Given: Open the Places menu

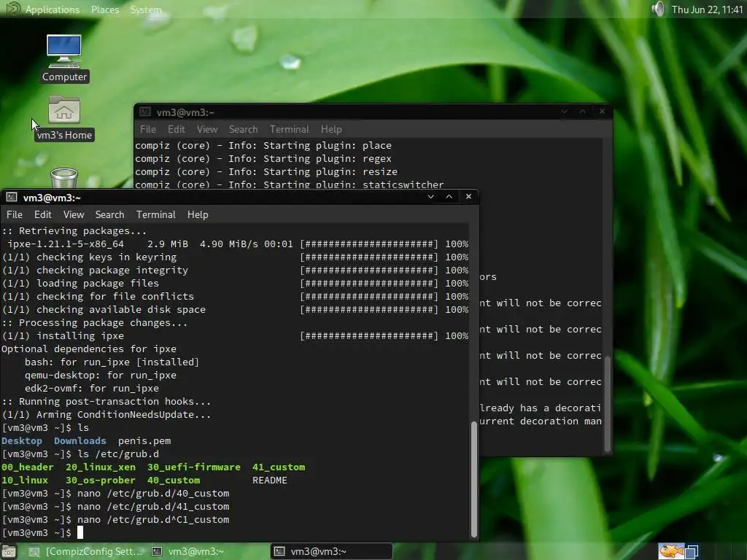Looking at the screenshot, I should 105,9.
